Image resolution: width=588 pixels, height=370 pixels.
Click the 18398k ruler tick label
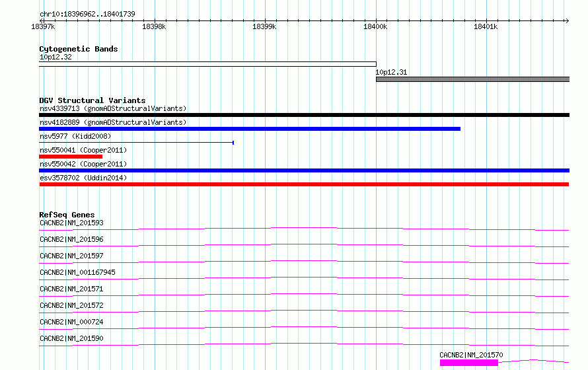pos(154,26)
